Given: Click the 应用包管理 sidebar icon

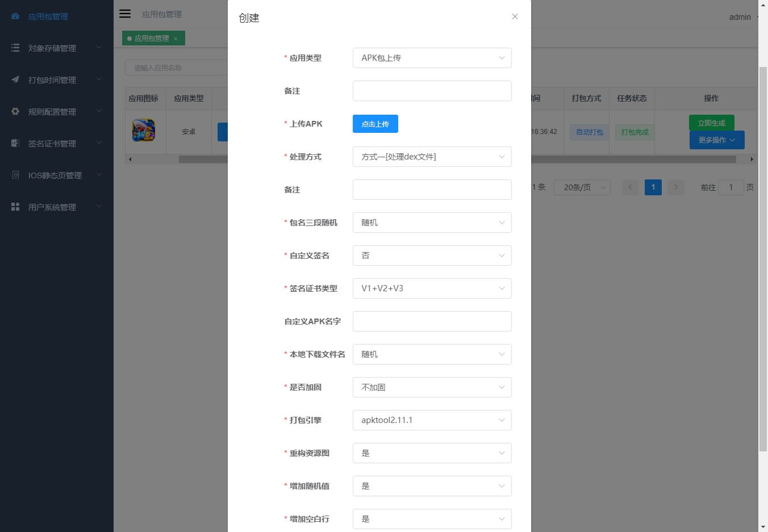Looking at the screenshot, I should (15, 16).
